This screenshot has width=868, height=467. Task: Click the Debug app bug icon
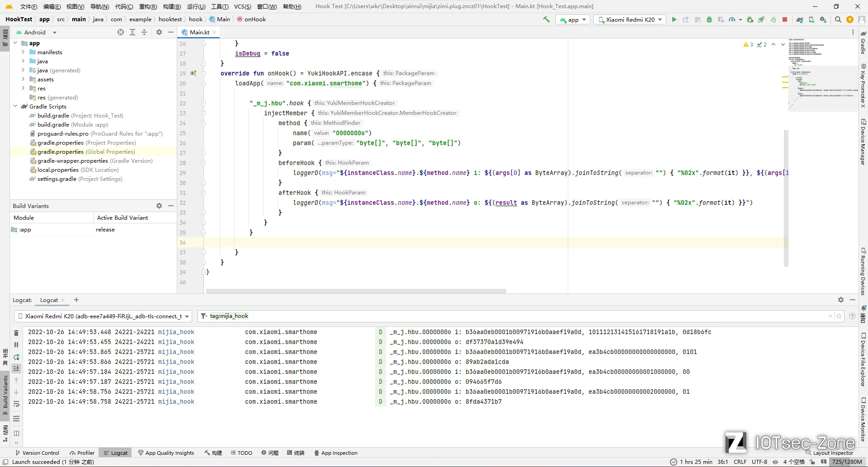coord(709,19)
